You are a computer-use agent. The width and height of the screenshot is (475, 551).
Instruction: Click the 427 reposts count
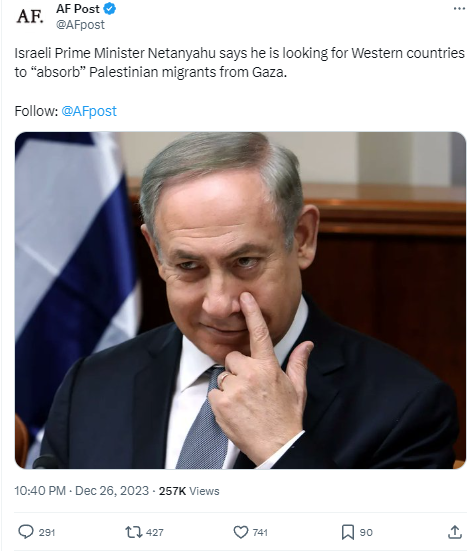(x=155, y=533)
